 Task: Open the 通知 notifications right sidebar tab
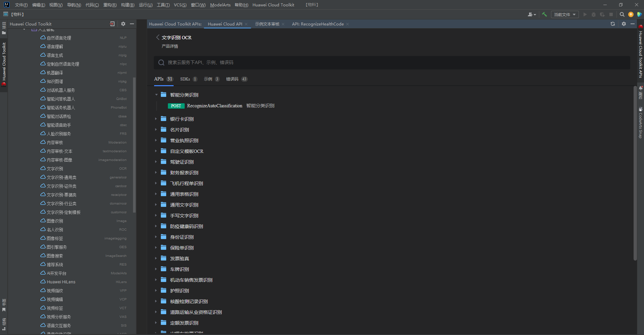click(640, 92)
